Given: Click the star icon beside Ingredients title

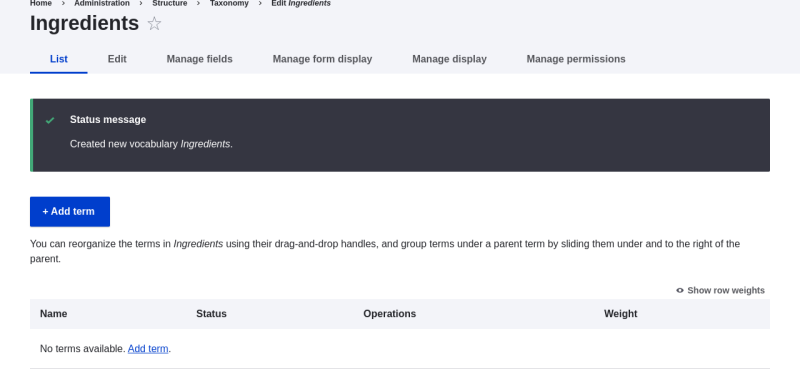Looking at the screenshot, I should coord(154,24).
